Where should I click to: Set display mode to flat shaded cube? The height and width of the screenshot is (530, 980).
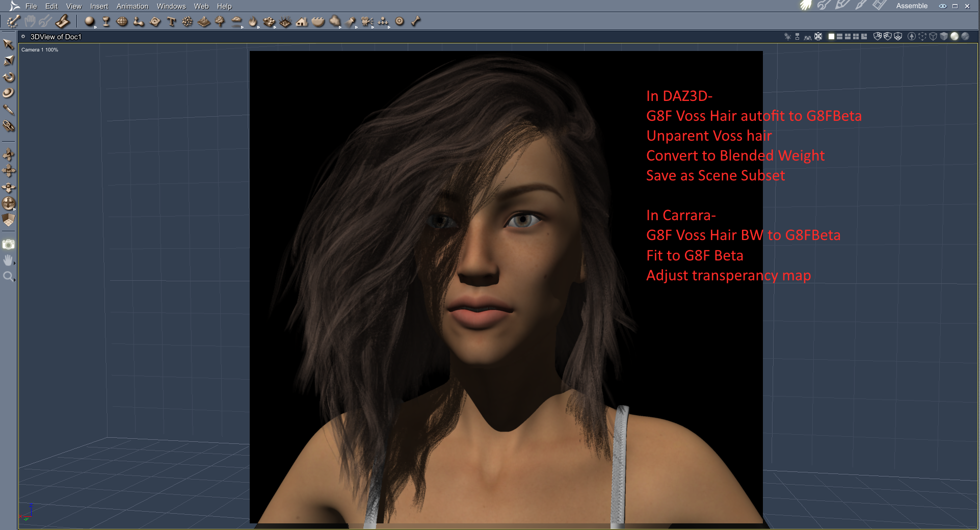tap(944, 37)
